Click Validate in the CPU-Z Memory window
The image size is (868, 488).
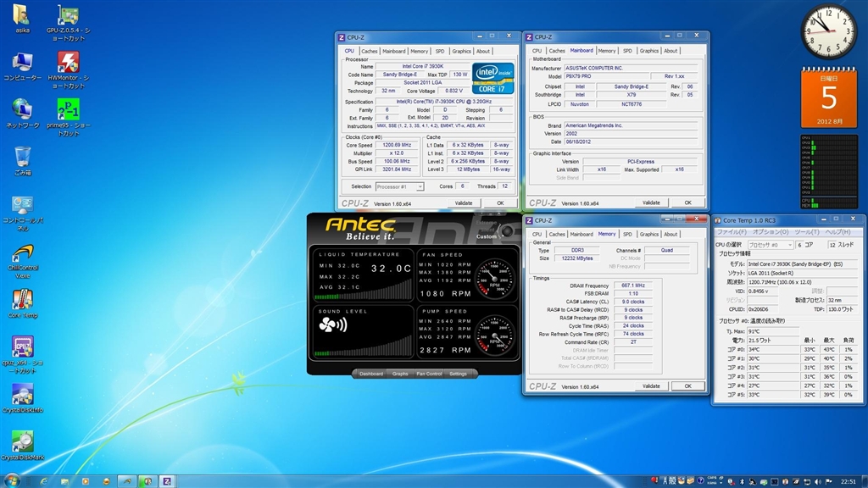(x=650, y=385)
